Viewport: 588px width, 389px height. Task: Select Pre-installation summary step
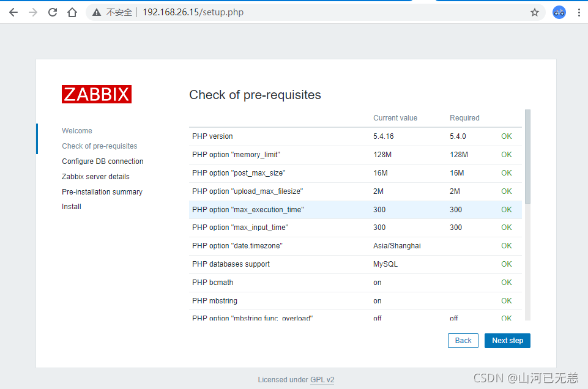pyautogui.click(x=102, y=192)
